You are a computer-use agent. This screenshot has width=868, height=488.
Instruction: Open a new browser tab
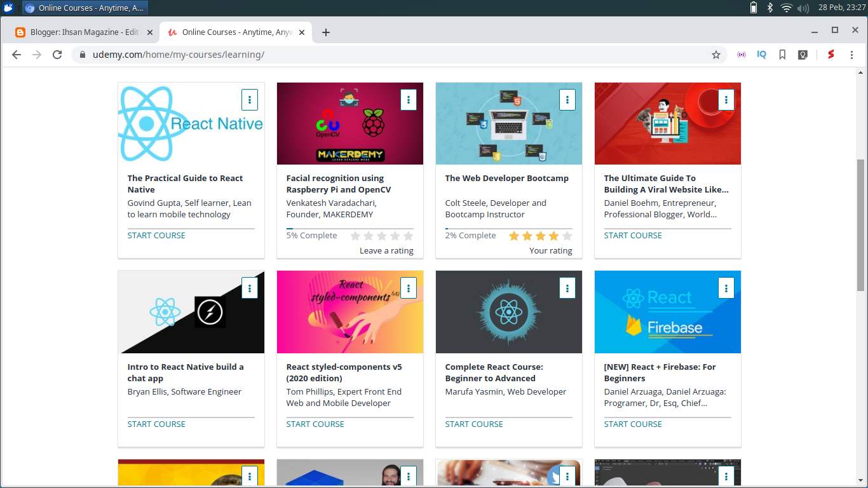click(x=326, y=32)
